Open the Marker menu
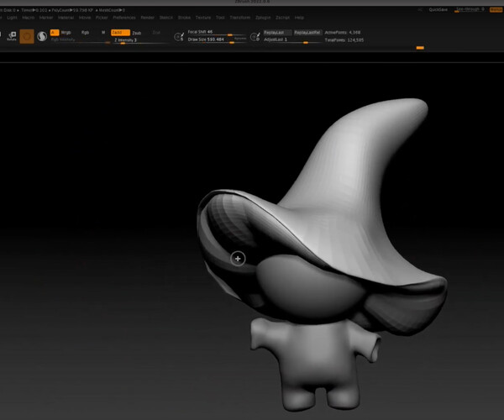The height and width of the screenshot is (420, 504). (x=46, y=18)
